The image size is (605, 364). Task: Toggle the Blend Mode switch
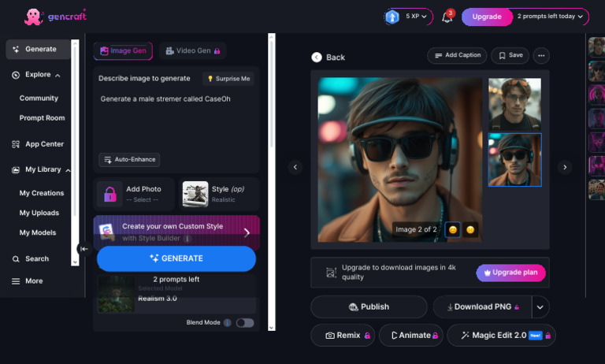click(x=245, y=323)
